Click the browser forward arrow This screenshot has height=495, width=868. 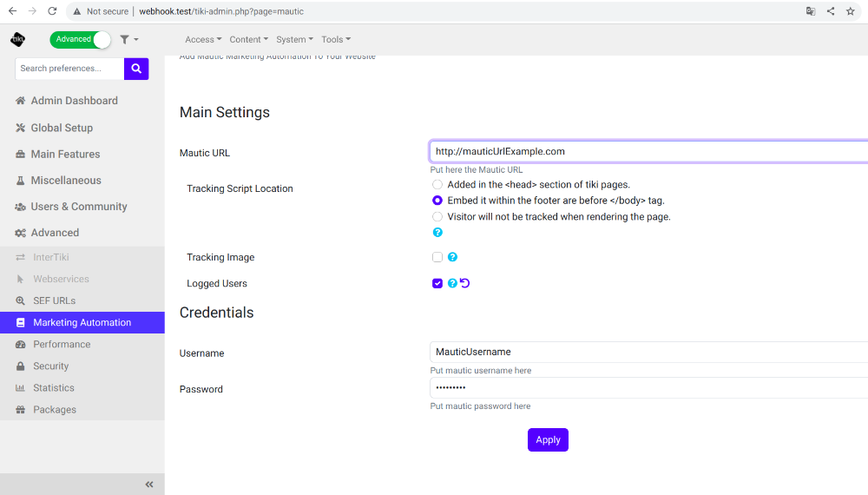pos(32,11)
